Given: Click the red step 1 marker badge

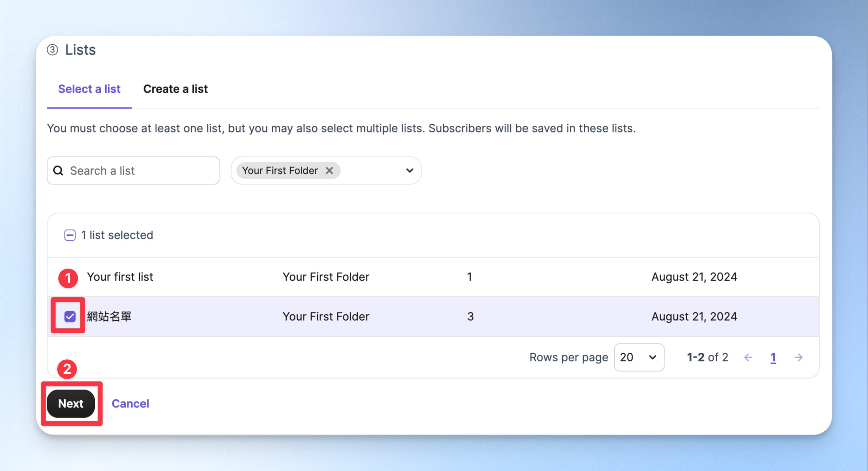Looking at the screenshot, I should (x=68, y=279).
